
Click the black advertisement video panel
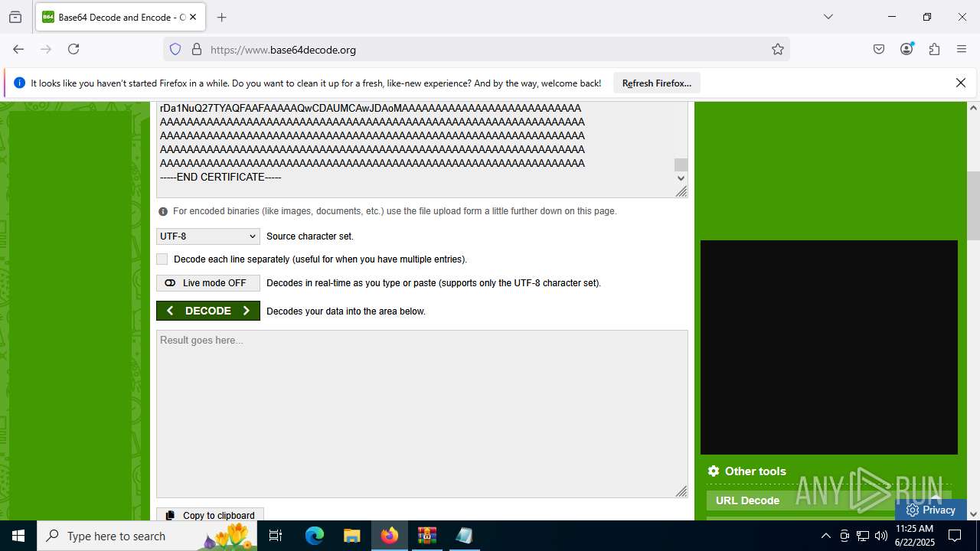[829, 347]
